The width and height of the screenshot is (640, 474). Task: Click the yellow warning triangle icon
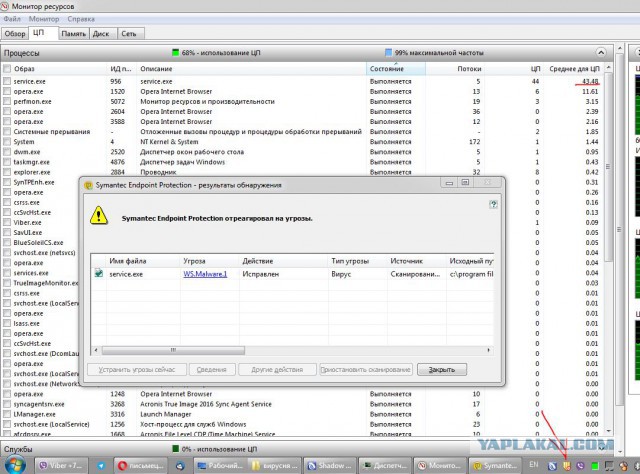(x=99, y=215)
